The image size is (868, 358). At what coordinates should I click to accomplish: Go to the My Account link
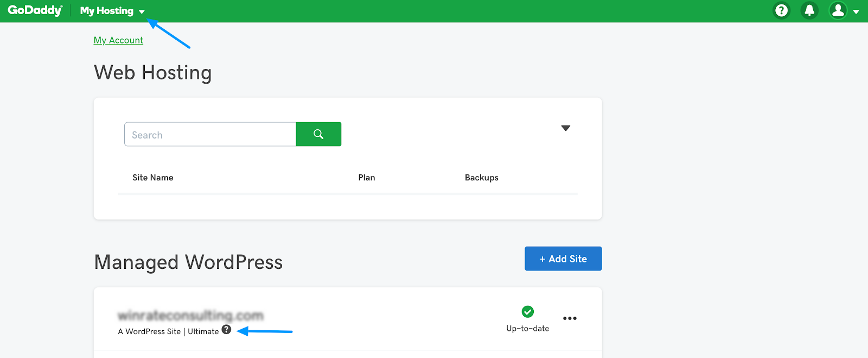coord(118,40)
